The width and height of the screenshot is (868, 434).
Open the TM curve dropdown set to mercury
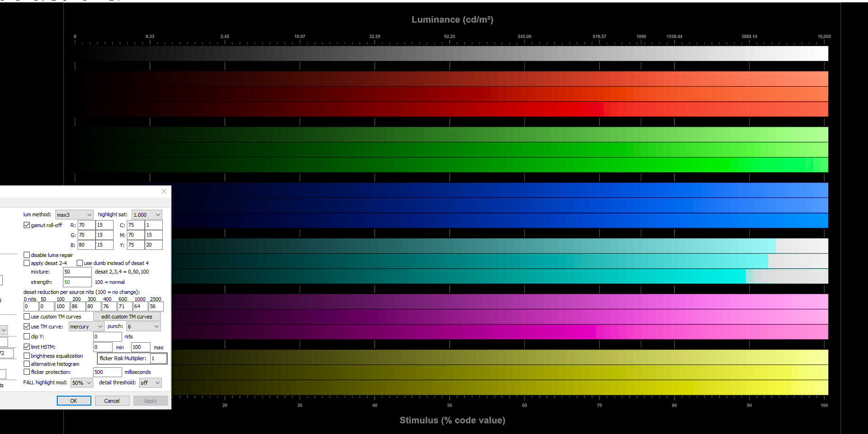point(86,327)
